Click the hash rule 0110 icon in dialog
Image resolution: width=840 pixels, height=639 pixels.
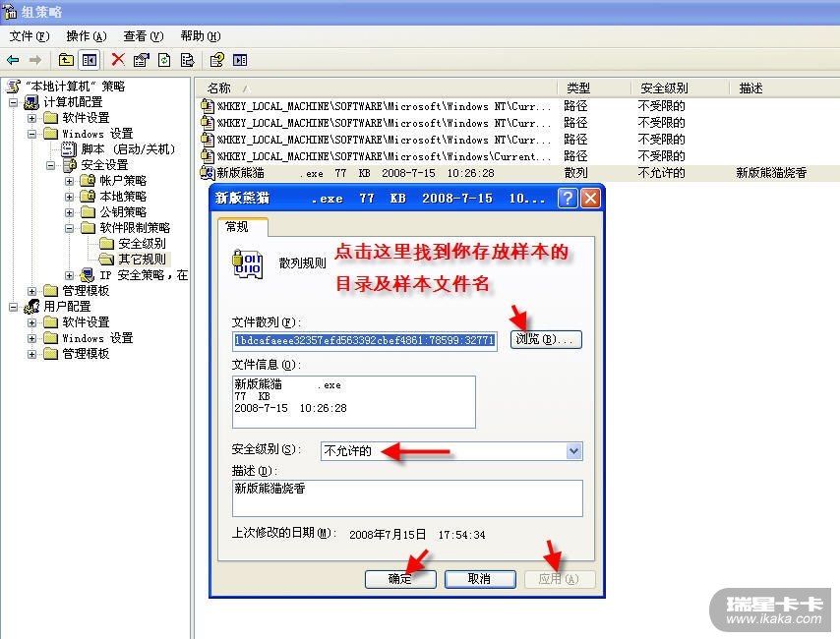tap(247, 264)
